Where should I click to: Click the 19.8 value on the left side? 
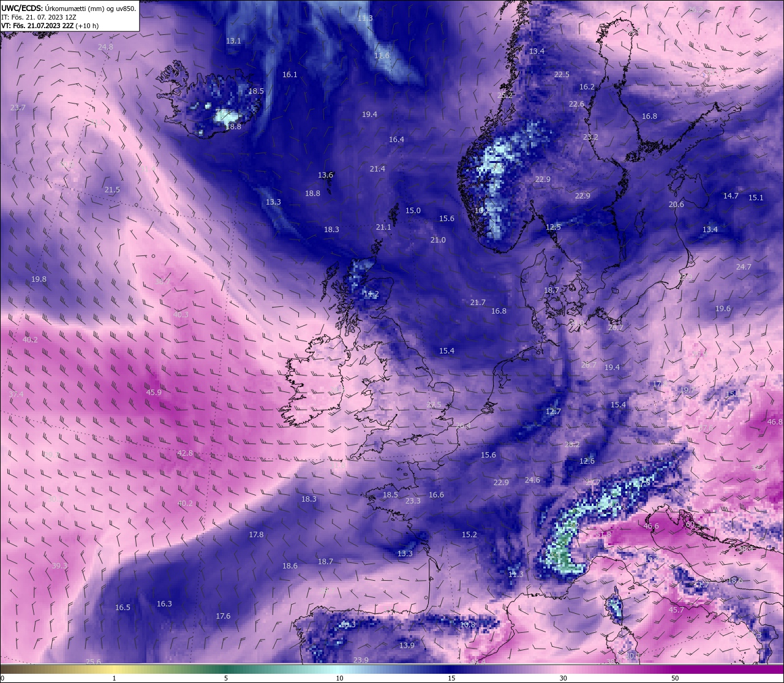click(39, 279)
